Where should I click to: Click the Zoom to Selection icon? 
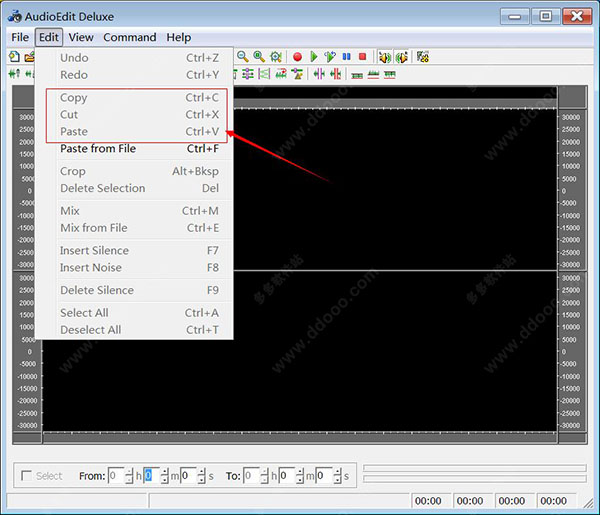276,57
